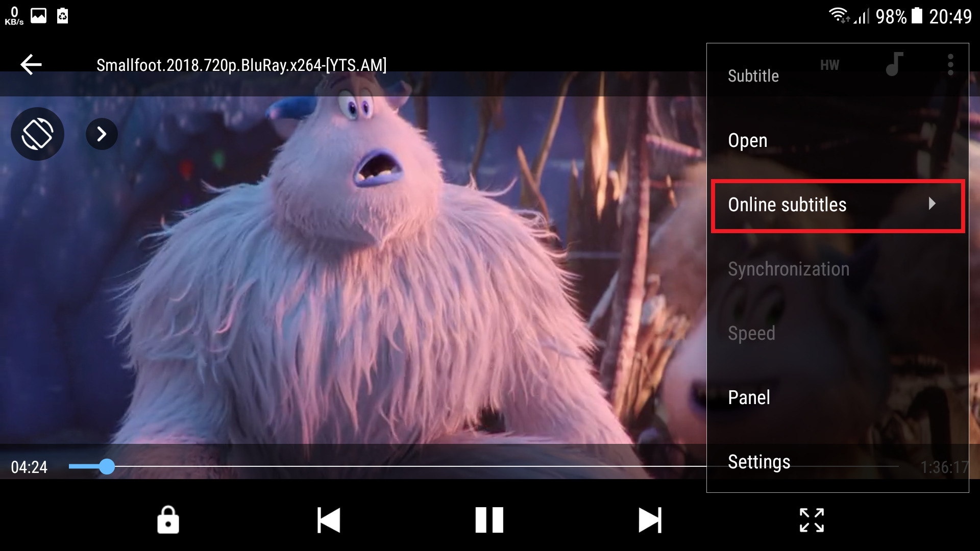Pause the video playback
The image size is (980, 551).
(489, 520)
